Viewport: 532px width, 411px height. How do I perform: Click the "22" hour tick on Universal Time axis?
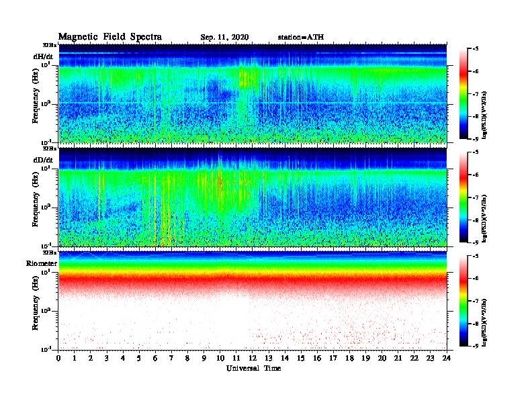click(414, 358)
